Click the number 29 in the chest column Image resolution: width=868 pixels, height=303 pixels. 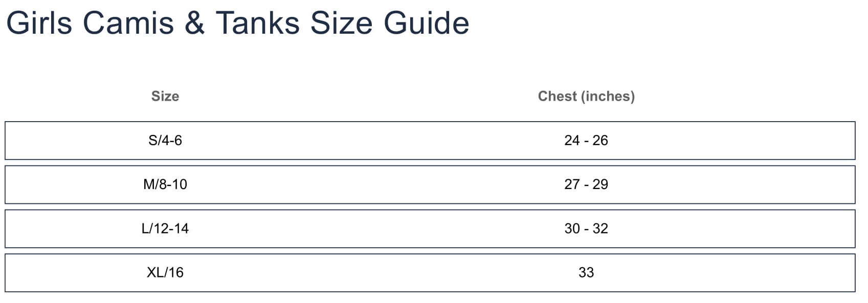600,184
